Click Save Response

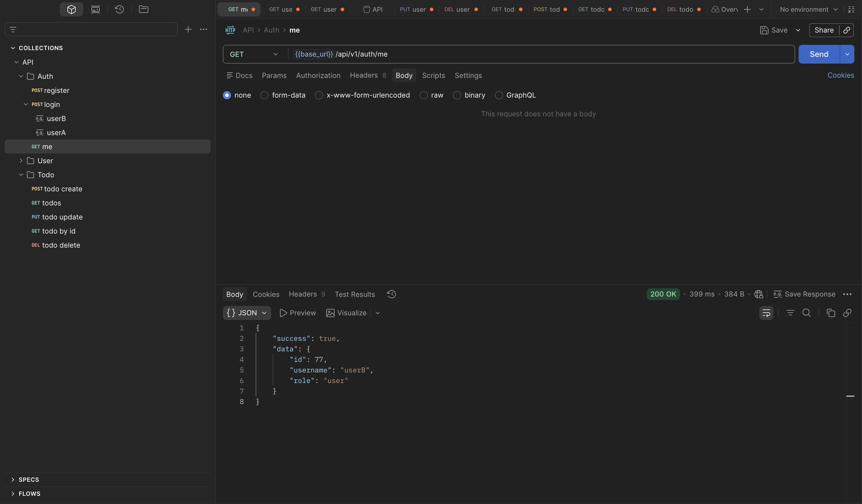805,294
